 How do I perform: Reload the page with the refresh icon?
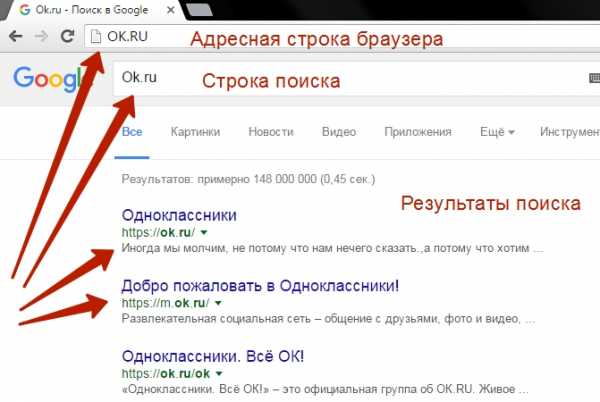tap(68, 36)
